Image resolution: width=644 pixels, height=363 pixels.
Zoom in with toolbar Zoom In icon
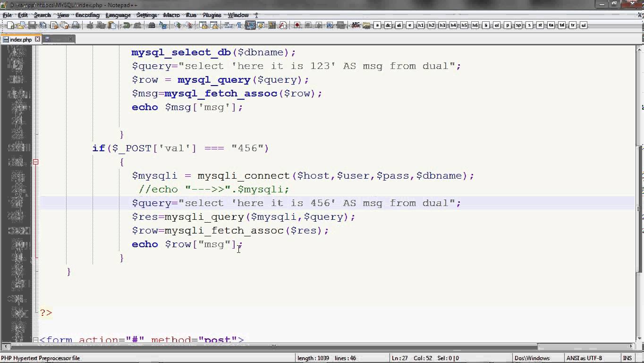177,25
